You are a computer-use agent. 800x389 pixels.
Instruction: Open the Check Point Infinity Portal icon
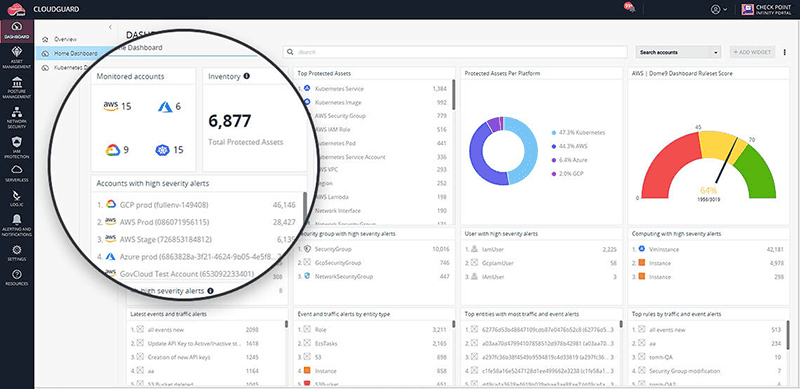click(748, 9)
